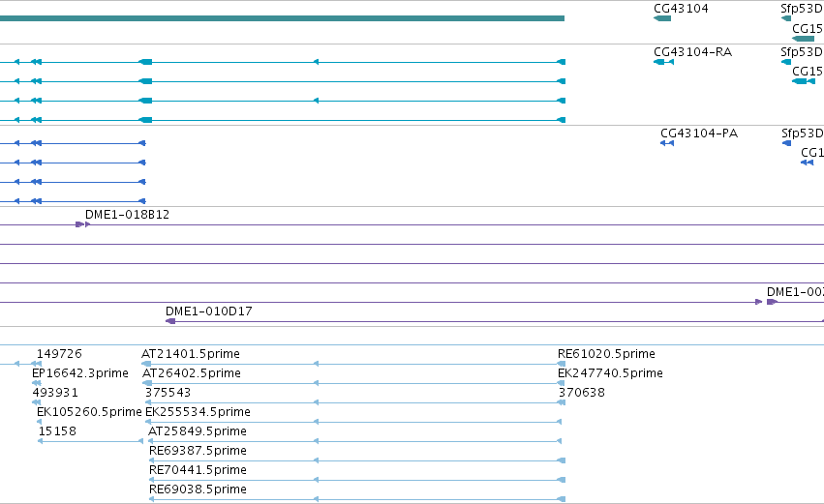Select the 493931 EST label
The width and height of the screenshot is (824, 504).
click(x=55, y=393)
